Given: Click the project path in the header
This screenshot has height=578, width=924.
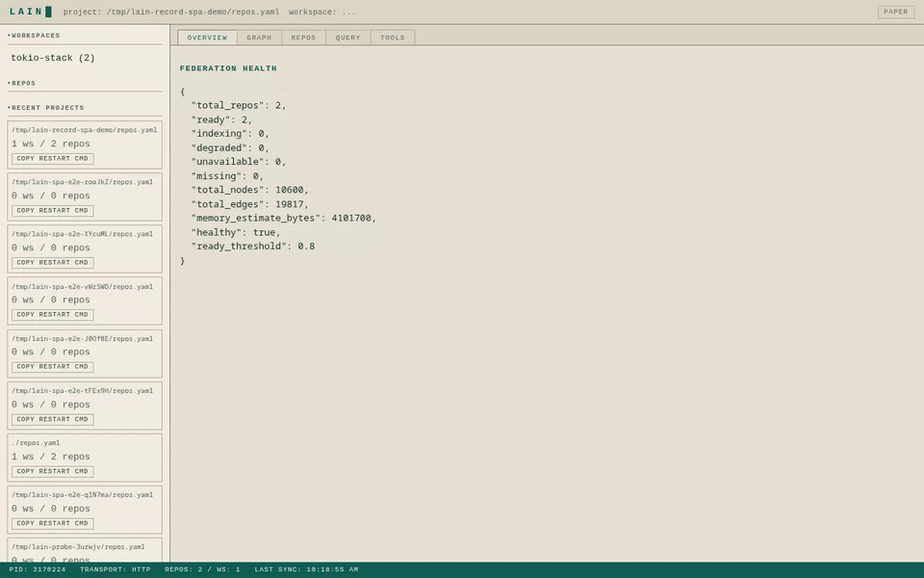Looking at the screenshot, I should pyautogui.click(x=171, y=12).
